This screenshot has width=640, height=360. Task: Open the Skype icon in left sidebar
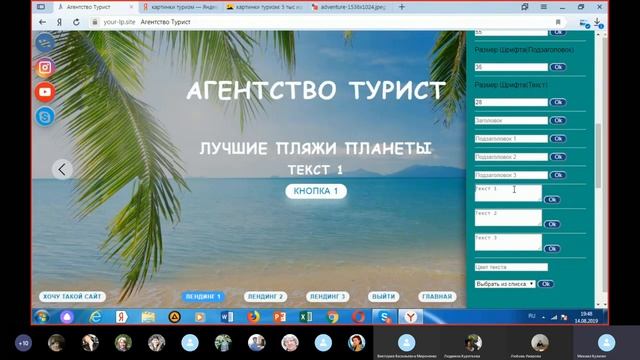(x=45, y=117)
